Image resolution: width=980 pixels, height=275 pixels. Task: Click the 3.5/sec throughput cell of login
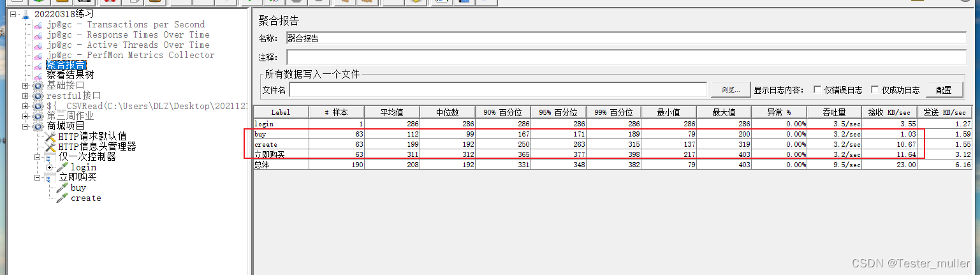pyautogui.click(x=834, y=124)
